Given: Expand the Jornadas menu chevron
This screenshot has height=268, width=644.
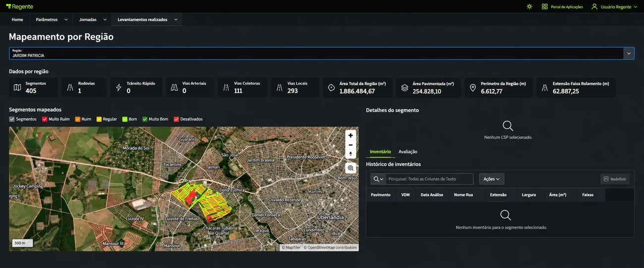Looking at the screenshot, I should 105,20.
